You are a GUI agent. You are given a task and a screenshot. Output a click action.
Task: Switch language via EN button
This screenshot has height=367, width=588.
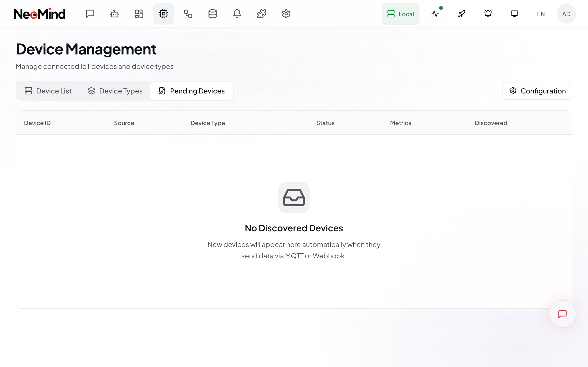coord(541,14)
